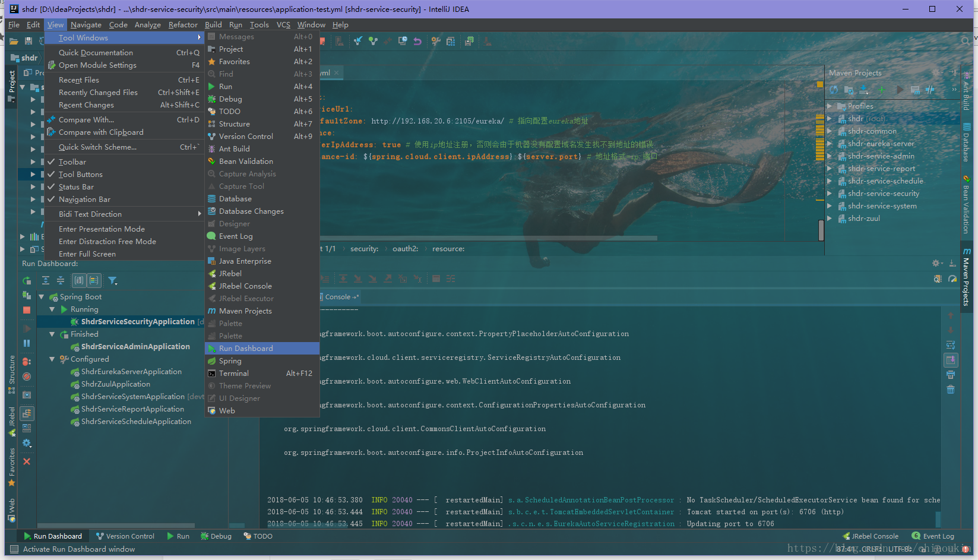Viewport: 978px width, 560px height.
Task: Open Run Dashboard settings gear
Action: coord(27,443)
